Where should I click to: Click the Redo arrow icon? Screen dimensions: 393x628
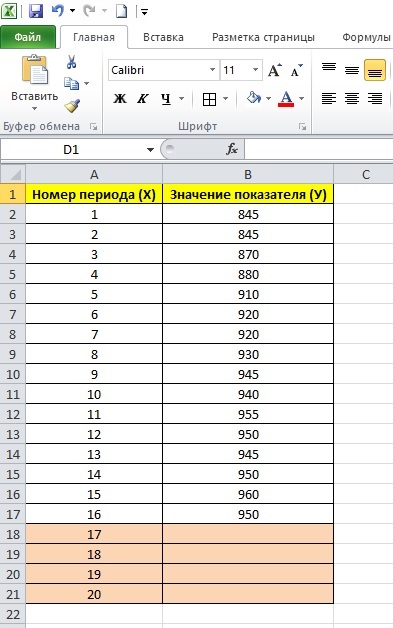[x=89, y=11]
